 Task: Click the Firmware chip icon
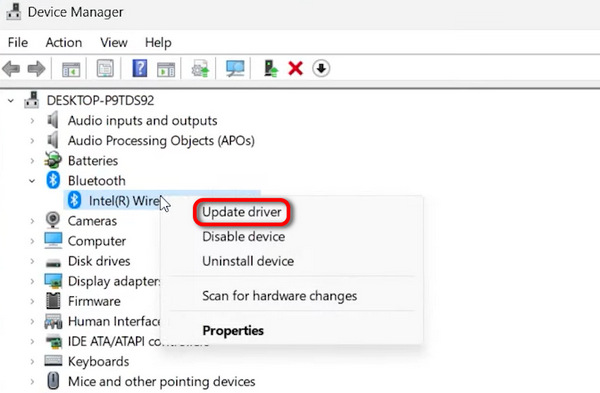point(53,301)
